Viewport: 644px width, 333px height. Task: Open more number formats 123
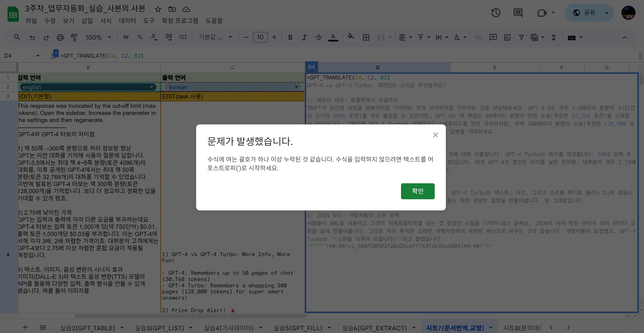(183, 38)
